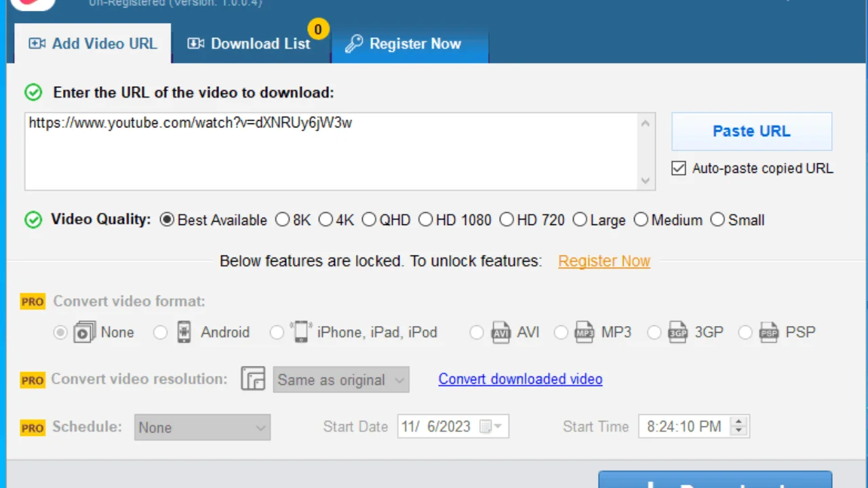Click the iPhone device icon
The width and height of the screenshot is (868, 488).
point(300,332)
